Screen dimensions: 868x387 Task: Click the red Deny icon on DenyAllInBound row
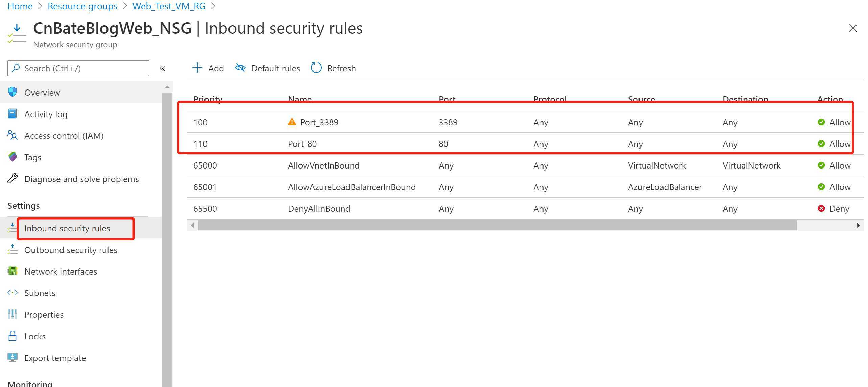click(x=821, y=208)
